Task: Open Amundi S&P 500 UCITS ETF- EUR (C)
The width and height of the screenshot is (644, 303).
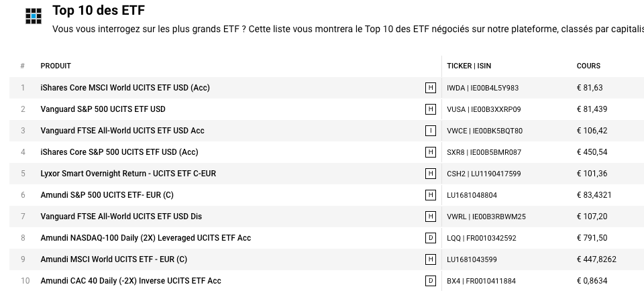Action: 107,195
